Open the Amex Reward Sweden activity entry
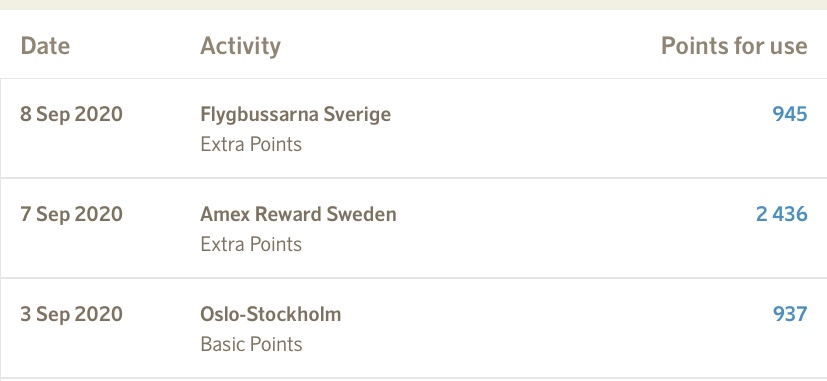This screenshot has width=827, height=381. (298, 214)
